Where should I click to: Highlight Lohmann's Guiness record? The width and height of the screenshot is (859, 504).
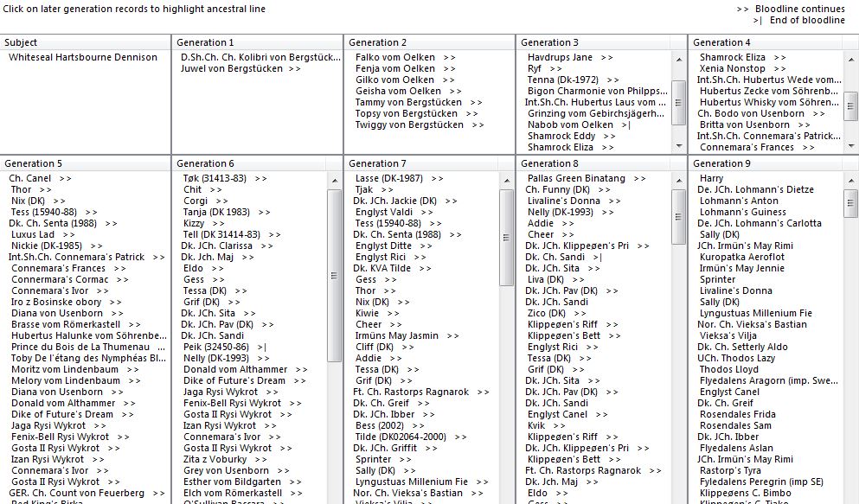[x=742, y=213]
